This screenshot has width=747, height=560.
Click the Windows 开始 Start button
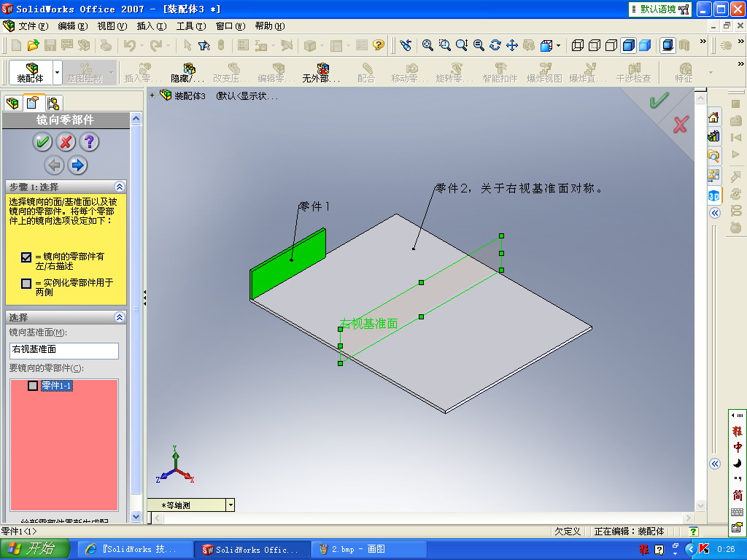(x=35, y=549)
